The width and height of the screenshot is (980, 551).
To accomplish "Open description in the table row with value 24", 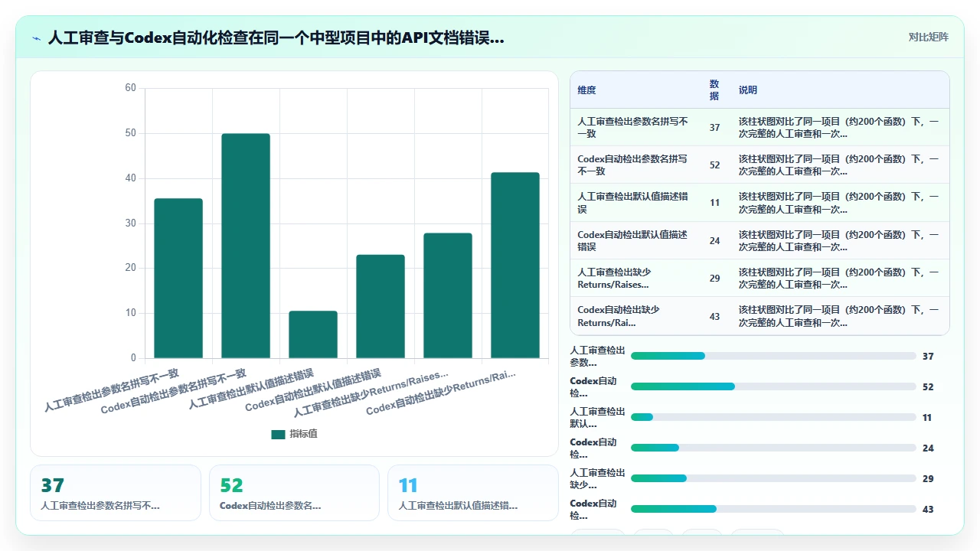I will pyautogui.click(x=839, y=240).
